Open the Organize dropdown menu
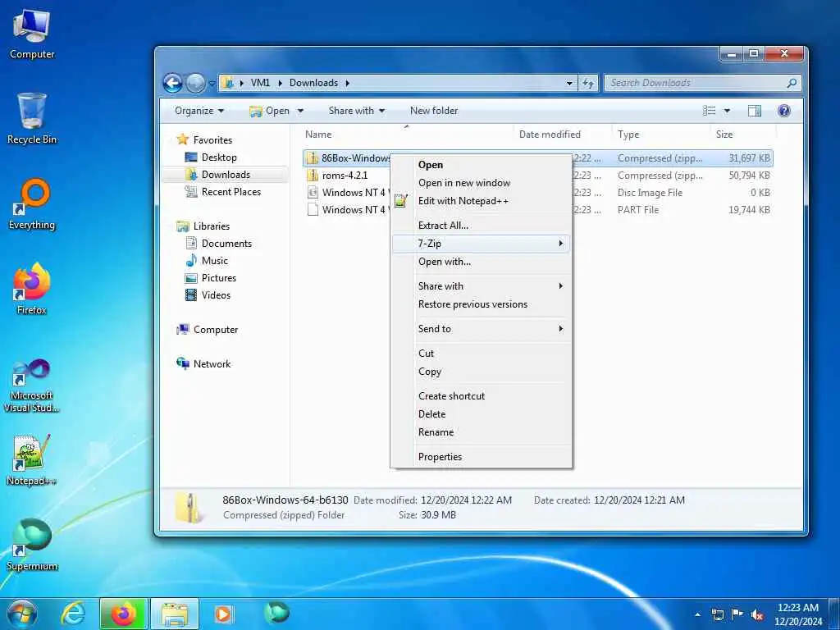Screen dimensions: 840x630 (199, 111)
